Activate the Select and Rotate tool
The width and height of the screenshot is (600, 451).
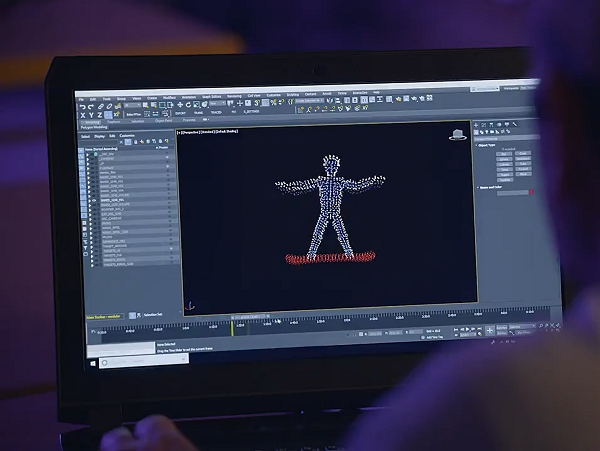(x=188, y=105)
